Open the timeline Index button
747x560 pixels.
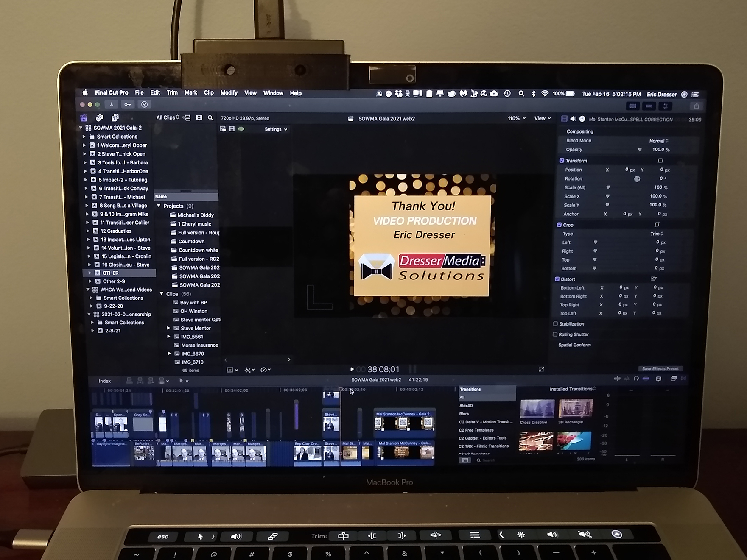click(105, 381)
